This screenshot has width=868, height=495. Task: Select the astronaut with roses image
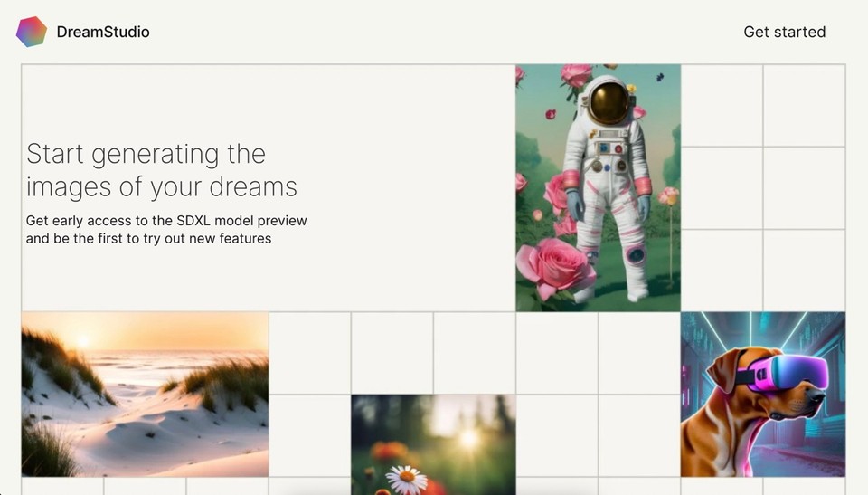tap(598, 188)
